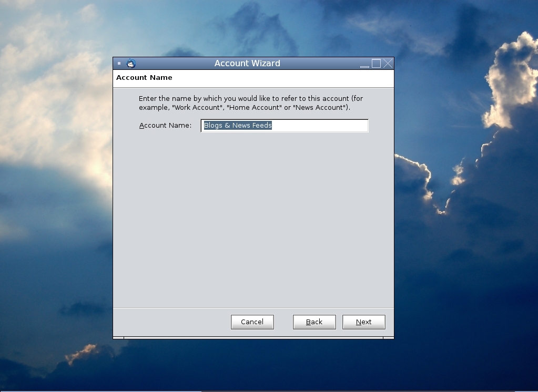The image size is (538, 392).
Task: Click the instruction text starting "Enter the name"
Action: click(251, 103)
